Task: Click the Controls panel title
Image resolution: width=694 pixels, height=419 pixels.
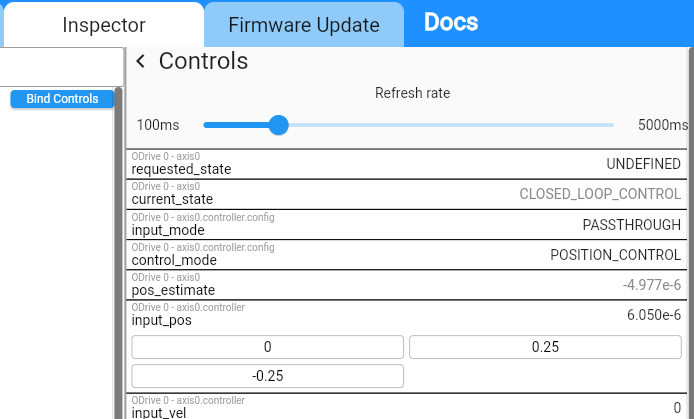Action: point(203,61)
